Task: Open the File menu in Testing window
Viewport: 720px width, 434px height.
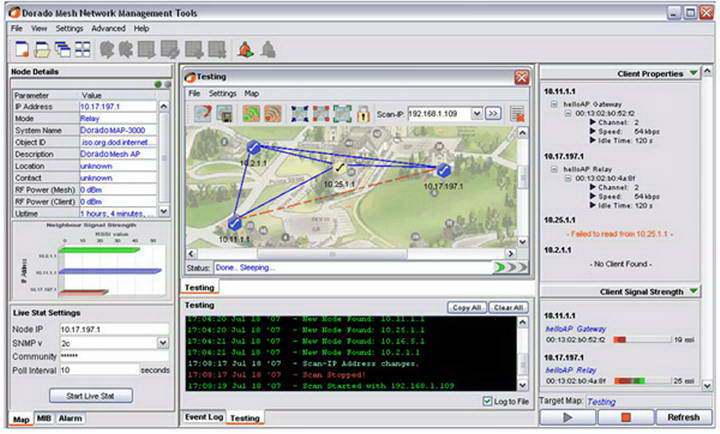Action: coord(194,93)
